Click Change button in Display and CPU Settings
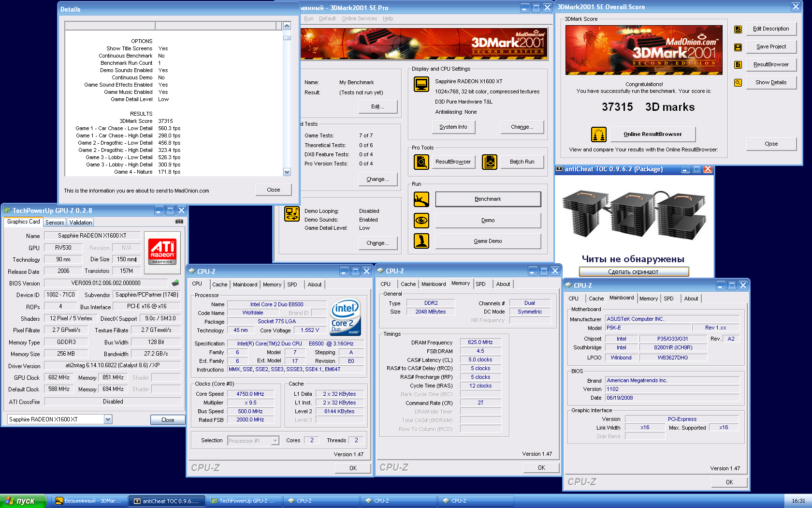 [522, 127]
